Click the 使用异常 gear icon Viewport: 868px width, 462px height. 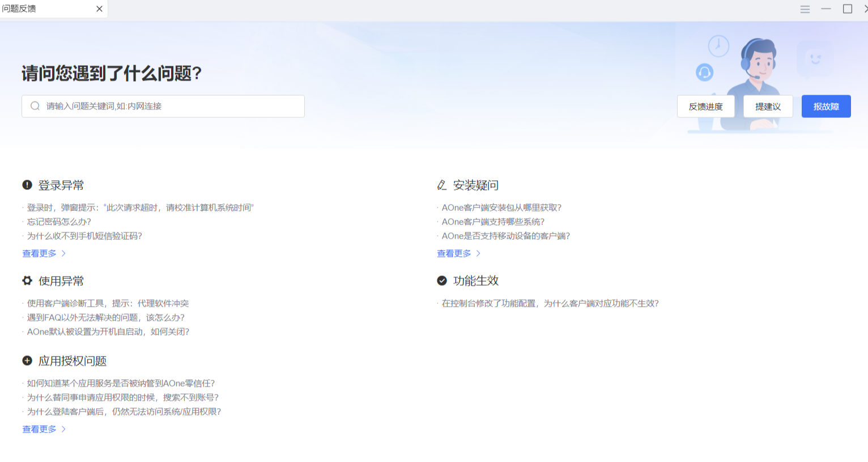point(27,281)
